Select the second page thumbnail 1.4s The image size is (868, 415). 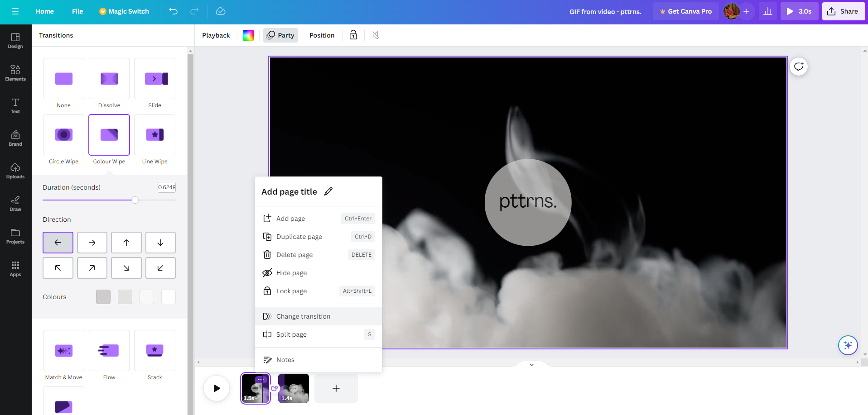(x=294, y=388)
